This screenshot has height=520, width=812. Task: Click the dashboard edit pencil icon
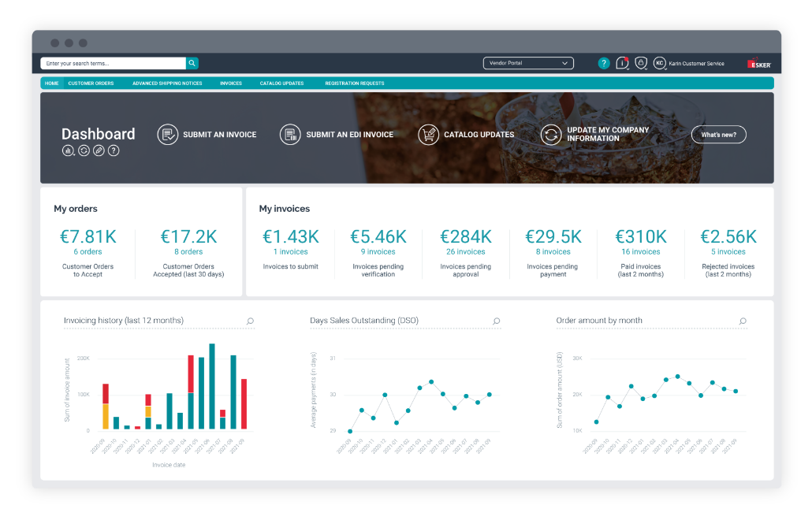pos(99,150)
